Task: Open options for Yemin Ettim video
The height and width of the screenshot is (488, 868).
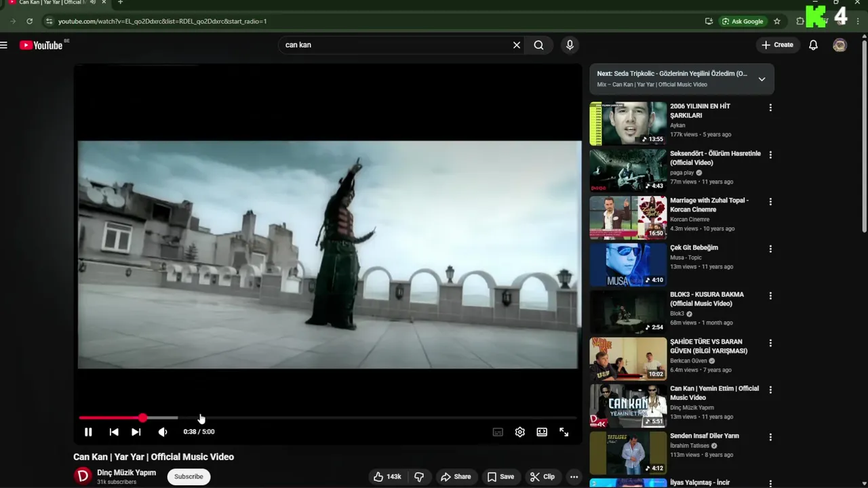Action: [770, 390]
